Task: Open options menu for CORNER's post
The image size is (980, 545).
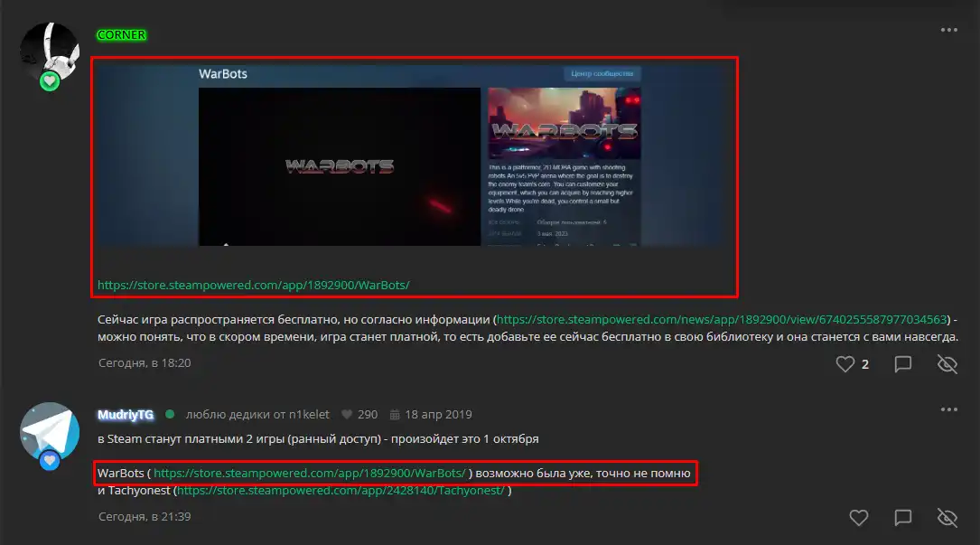Action: 948,30
